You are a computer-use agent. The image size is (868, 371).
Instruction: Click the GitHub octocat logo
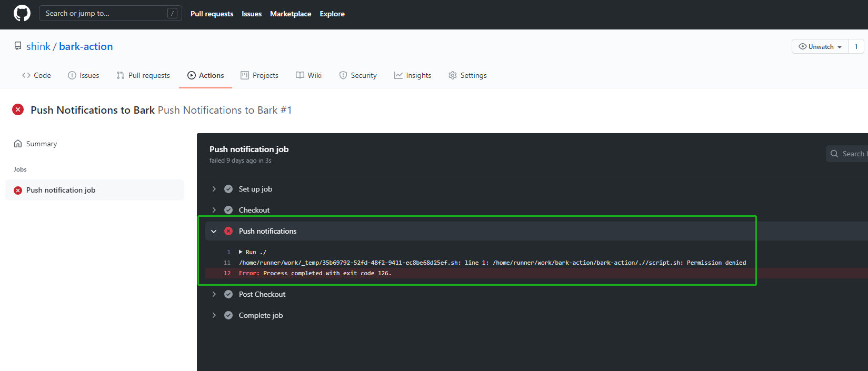tap(22, 13)
